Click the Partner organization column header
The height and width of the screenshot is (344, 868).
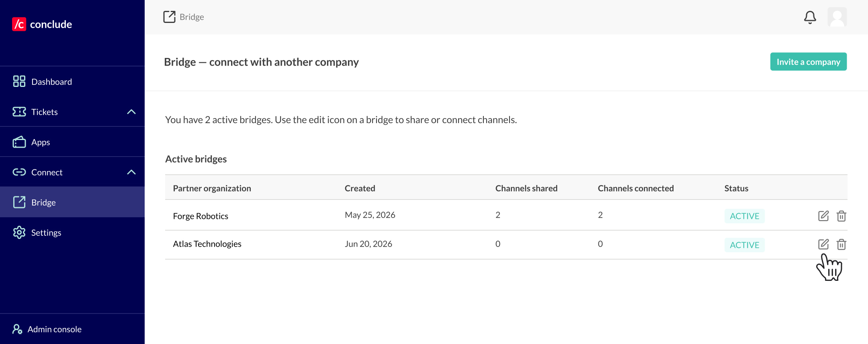(212, 188)
